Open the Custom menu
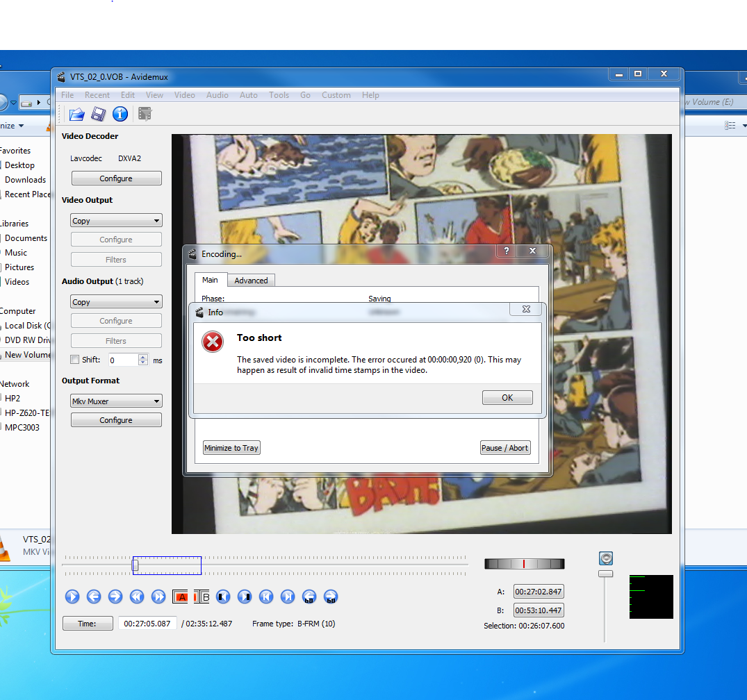Screen dimensions: 747x700 336,95
